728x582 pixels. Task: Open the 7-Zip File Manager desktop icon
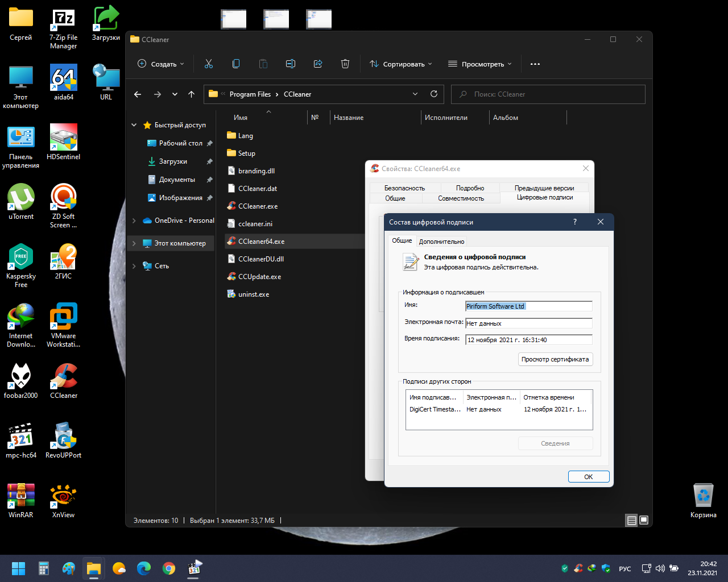click(x=64, y=27)
